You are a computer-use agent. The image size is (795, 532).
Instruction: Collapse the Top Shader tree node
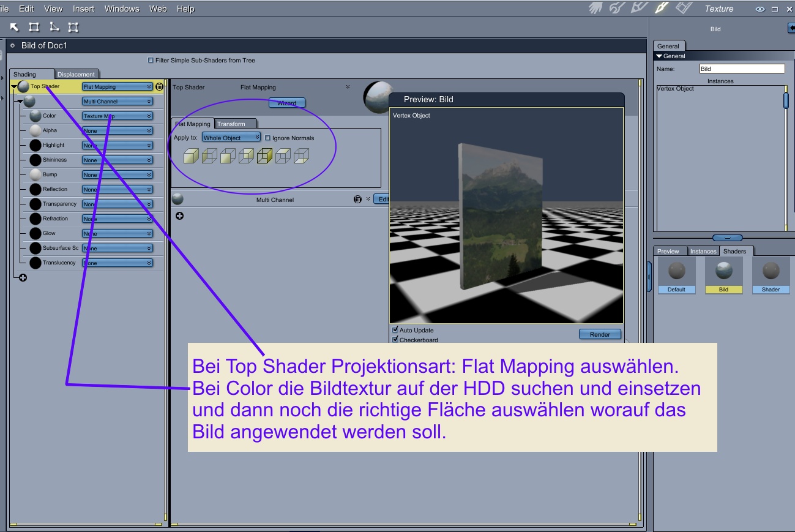(13, 87)
